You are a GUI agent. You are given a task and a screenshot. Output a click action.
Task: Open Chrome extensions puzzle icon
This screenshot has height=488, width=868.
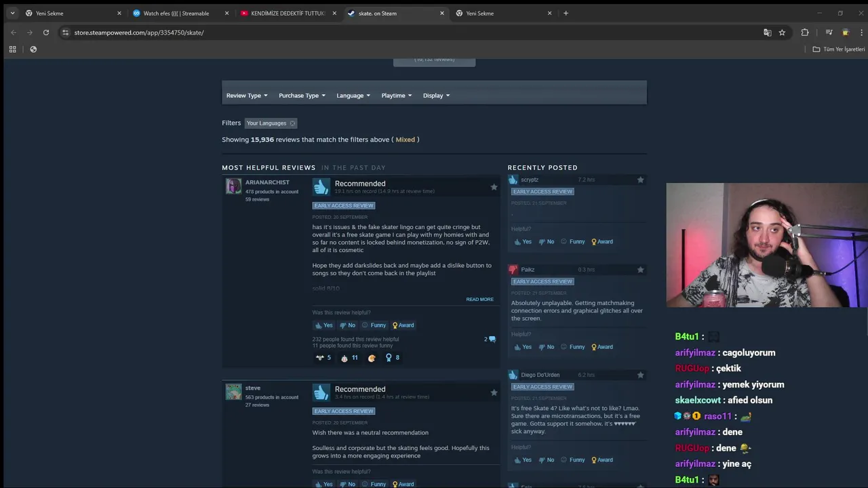pos(805,33)
